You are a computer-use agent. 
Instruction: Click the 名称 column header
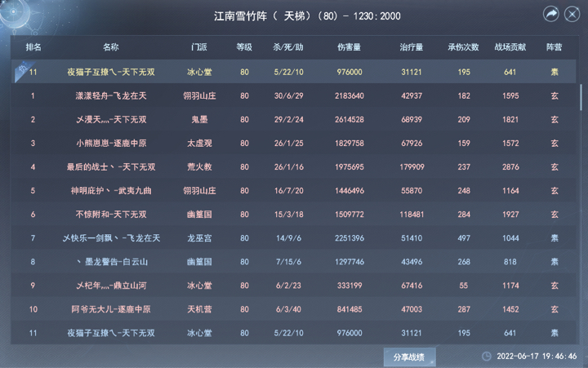[110, 47]
